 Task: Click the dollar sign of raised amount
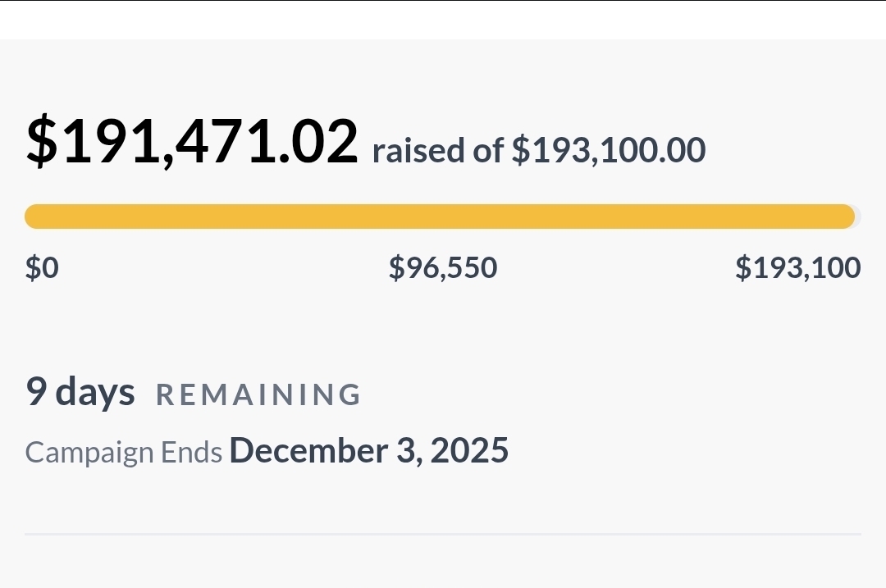click(41, 142)
